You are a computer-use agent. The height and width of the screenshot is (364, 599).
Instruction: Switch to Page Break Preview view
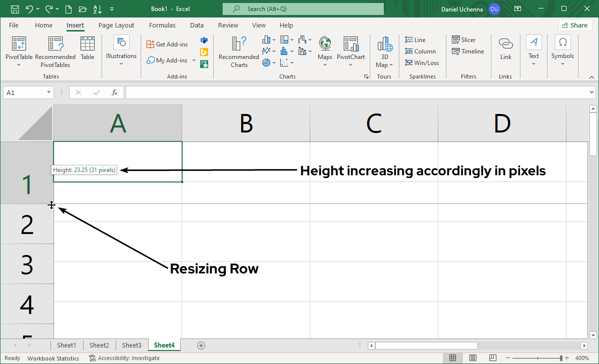coord(492,358)
